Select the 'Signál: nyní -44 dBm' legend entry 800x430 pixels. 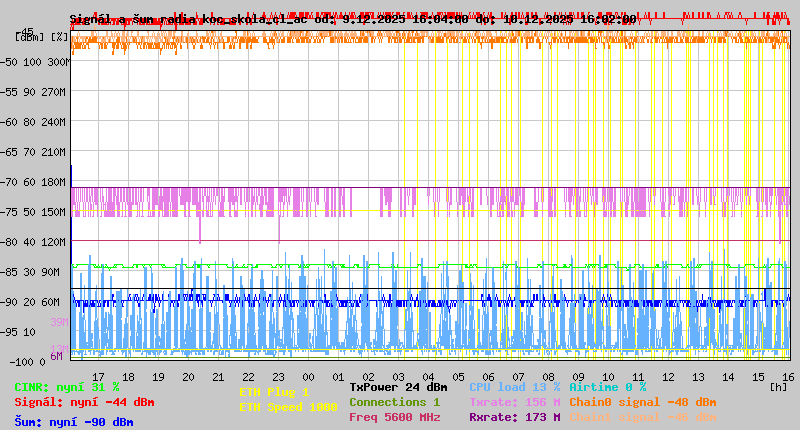tap(84, 402)
